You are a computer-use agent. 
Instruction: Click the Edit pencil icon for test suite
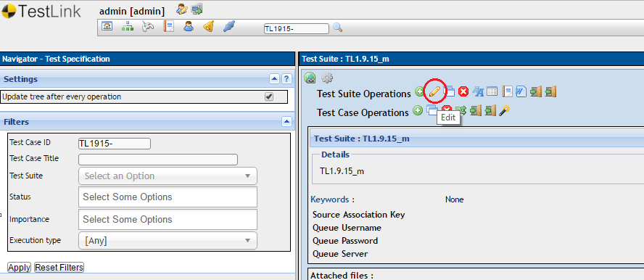pyautogui.click(x=434, y=92)
